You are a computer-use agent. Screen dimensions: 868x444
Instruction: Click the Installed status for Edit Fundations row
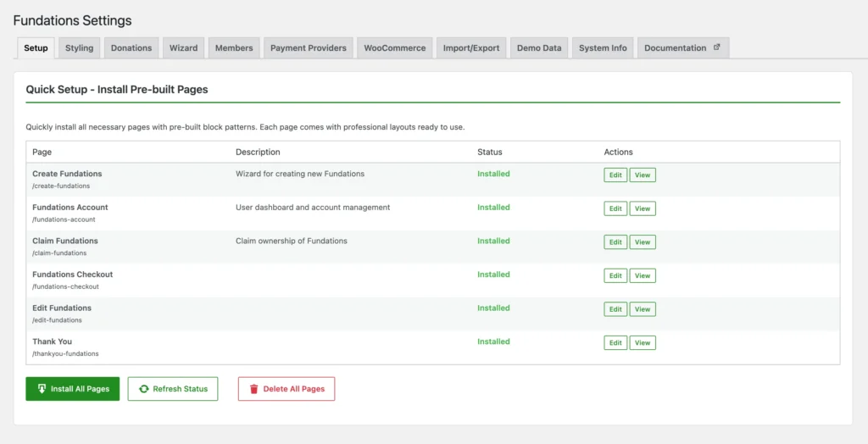click(x=494, y=308)
